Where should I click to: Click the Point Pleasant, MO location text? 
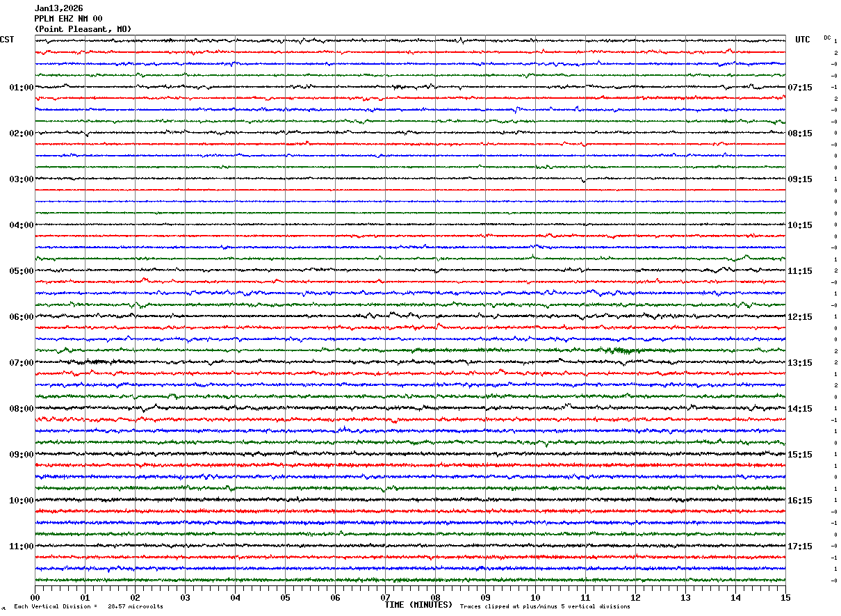pos(83,29)
